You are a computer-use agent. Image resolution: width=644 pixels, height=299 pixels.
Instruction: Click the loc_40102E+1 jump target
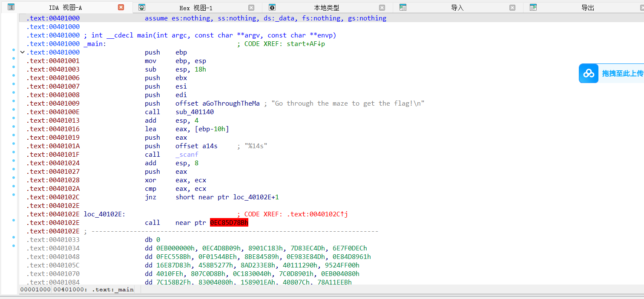[256, 197]
